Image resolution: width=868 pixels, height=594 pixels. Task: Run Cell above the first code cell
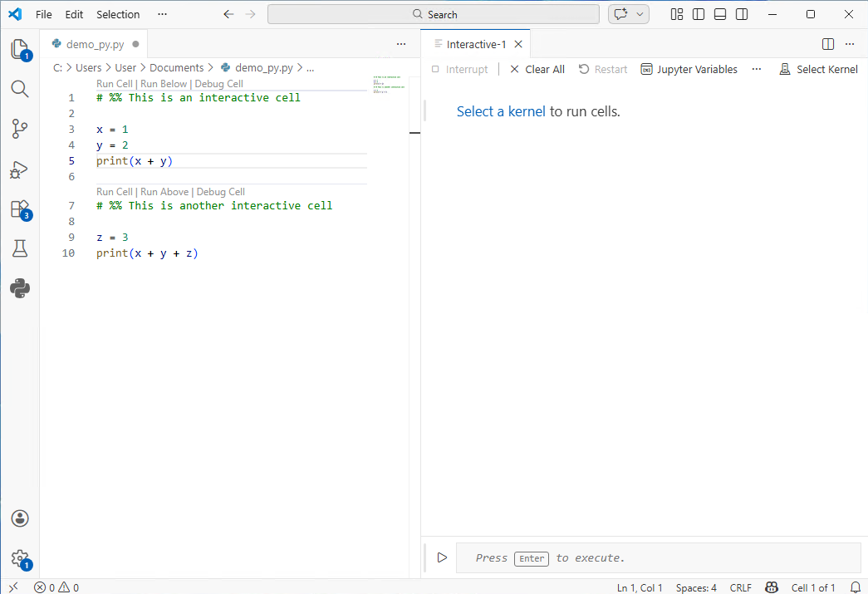[x=114, y=83]
